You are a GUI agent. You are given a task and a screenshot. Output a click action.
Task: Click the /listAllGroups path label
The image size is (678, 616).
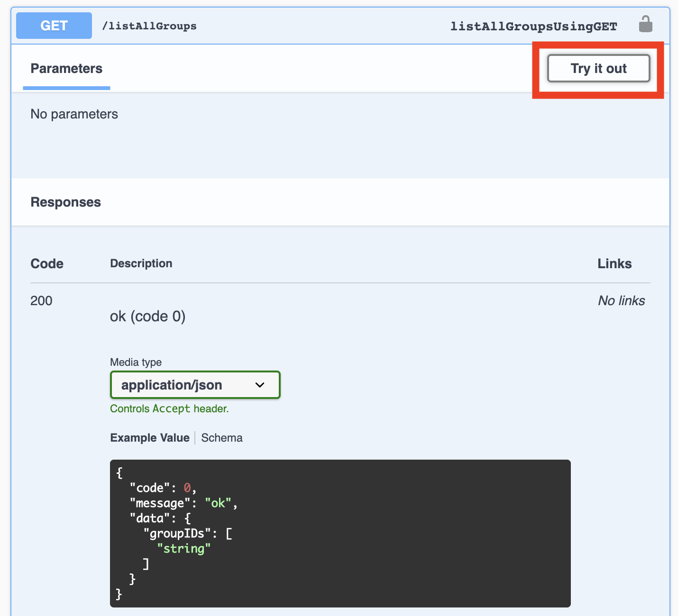149,26
